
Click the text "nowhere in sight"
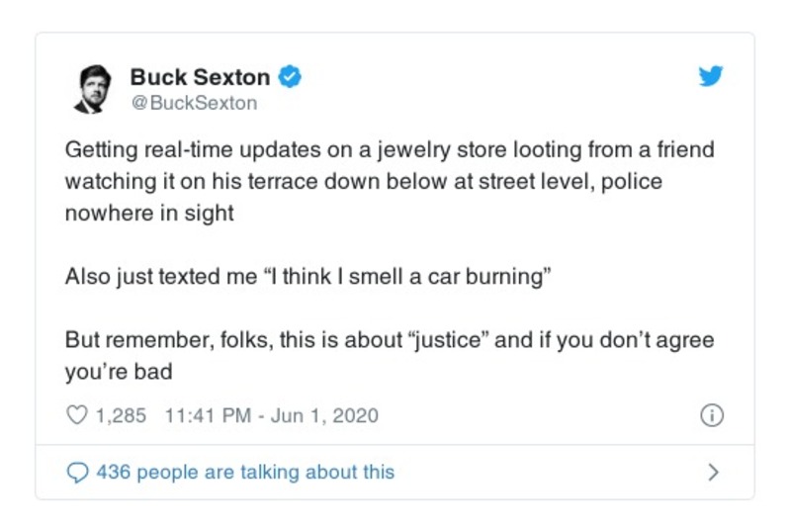[x=149, y=214]
